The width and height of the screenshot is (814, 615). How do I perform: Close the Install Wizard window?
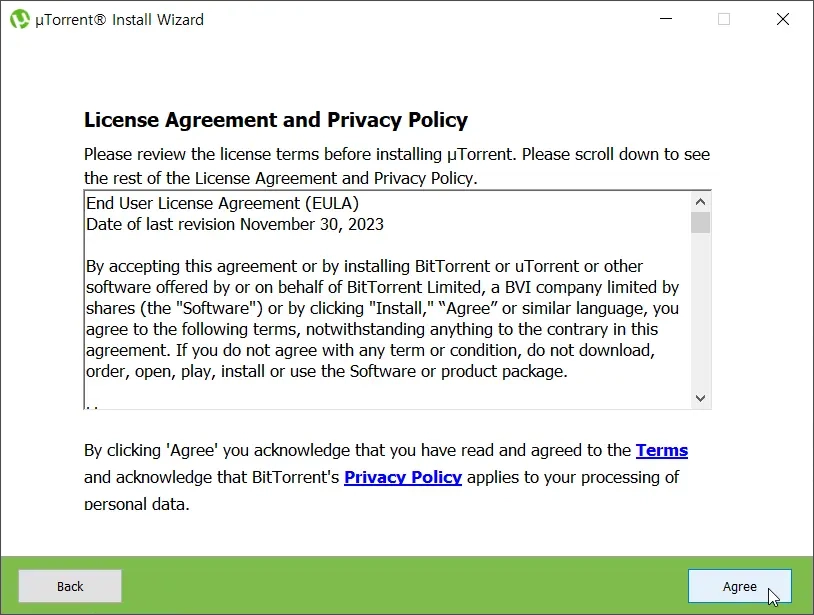783,19
